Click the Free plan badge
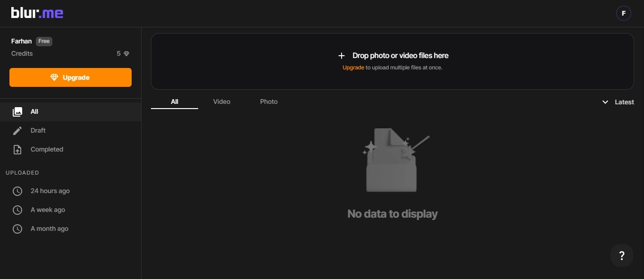 44,42
